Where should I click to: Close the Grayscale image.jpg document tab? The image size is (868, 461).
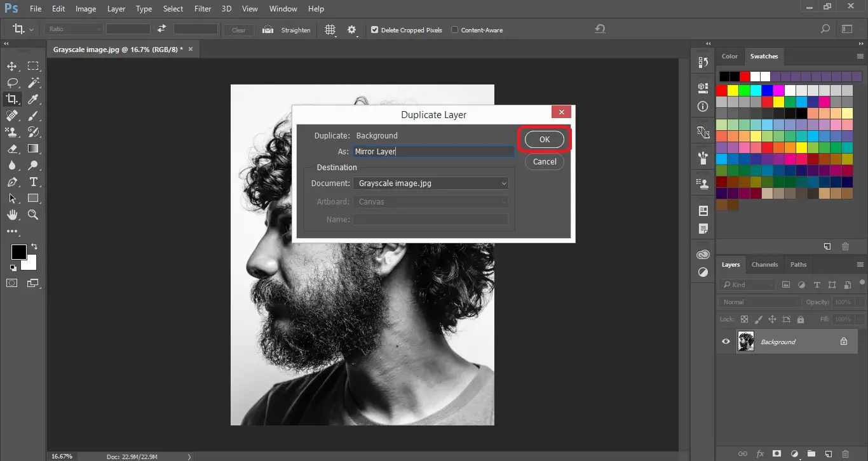(191, 48)
